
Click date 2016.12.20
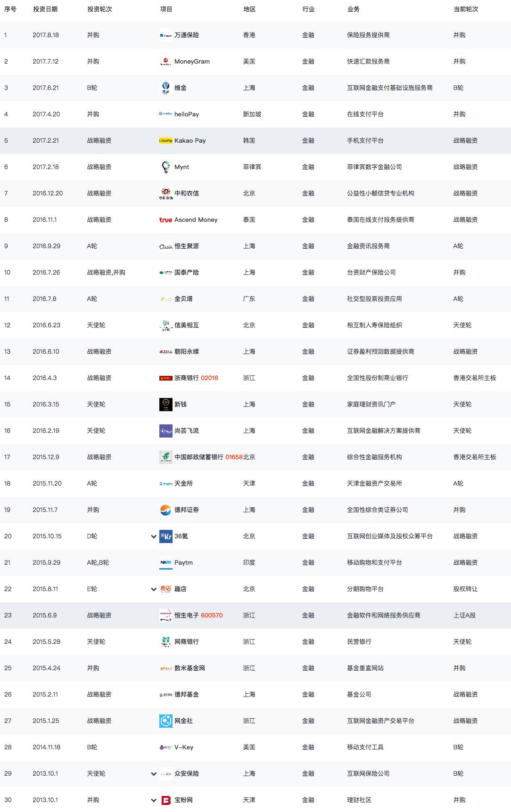[x=48, y=194]
